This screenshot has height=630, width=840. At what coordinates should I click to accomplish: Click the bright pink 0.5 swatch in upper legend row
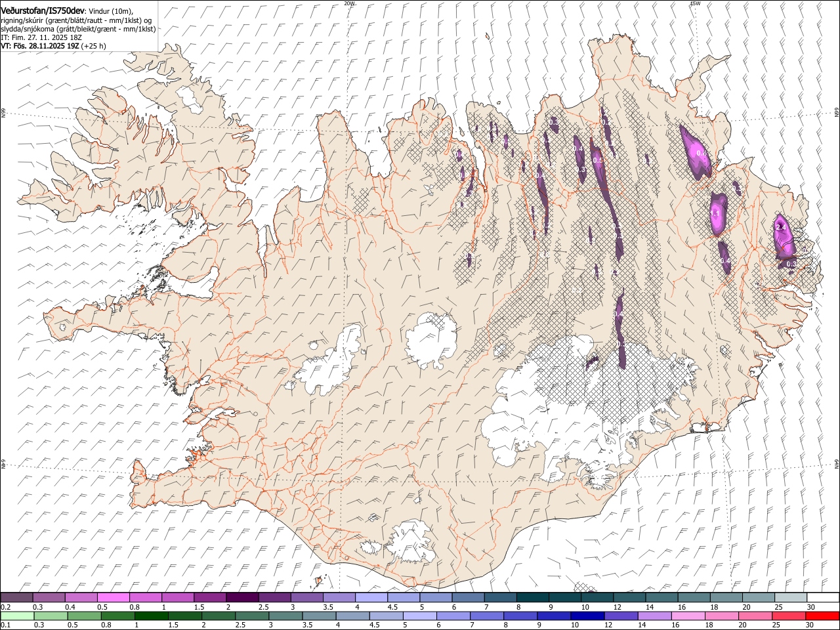click(x=113, y=598)
